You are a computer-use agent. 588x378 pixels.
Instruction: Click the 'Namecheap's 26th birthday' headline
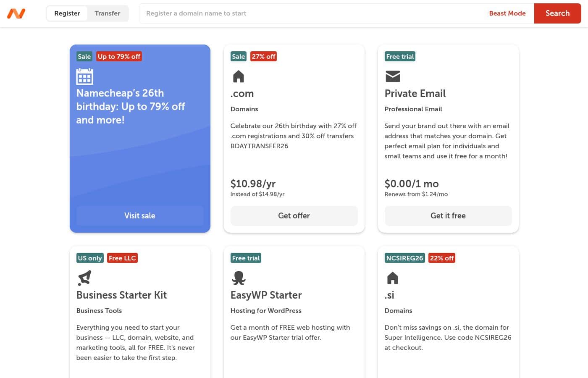pyautogui.click(x=131, y=107)
